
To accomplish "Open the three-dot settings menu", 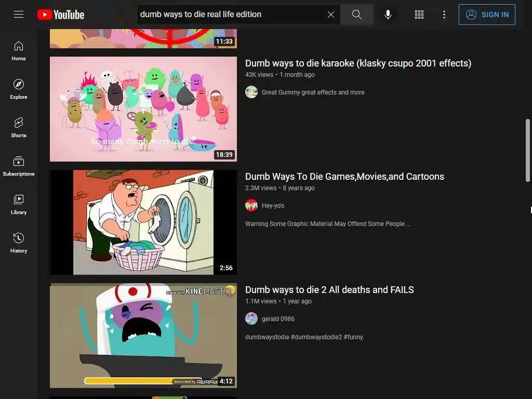I will click(x=444, y=15).
